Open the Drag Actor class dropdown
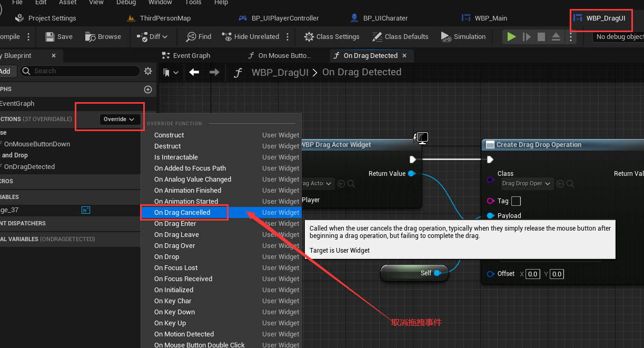This screenshot has width=644, height=348. [x=317, y=184]
